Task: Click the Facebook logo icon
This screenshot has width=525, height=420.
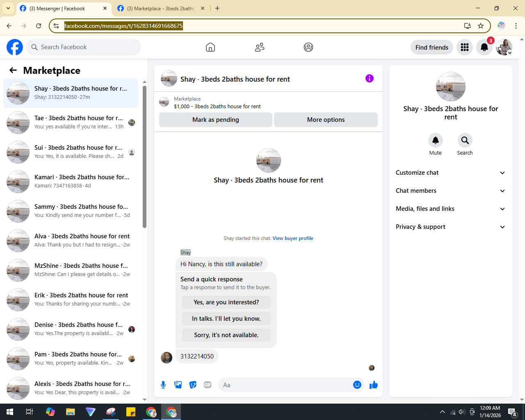Action: (15, 47)
